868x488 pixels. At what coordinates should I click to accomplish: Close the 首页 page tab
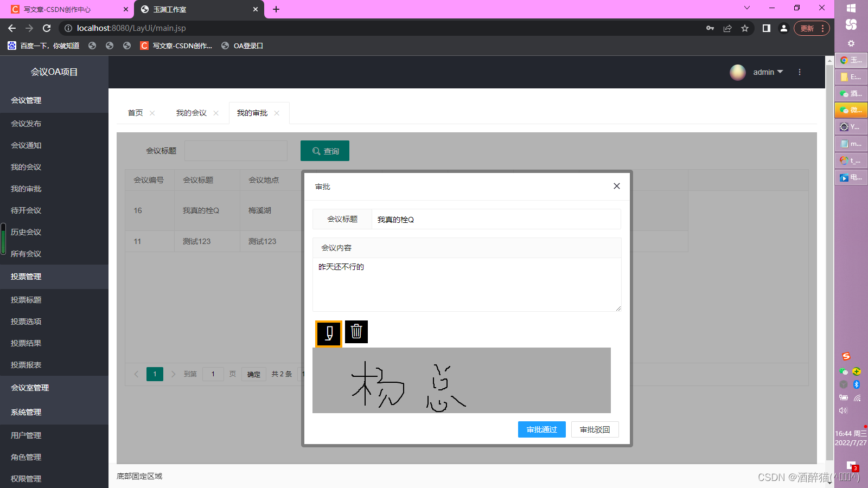[152, 113]
